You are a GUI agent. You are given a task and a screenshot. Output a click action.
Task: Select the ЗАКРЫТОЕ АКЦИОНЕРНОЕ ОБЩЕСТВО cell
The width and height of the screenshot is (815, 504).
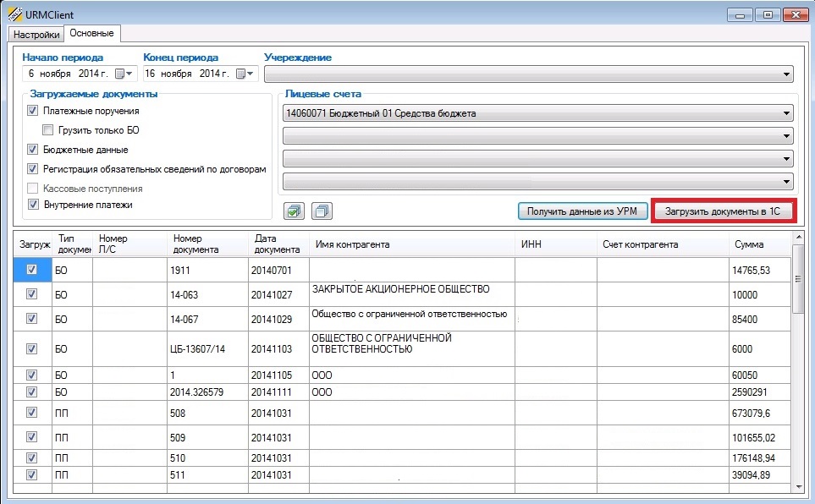click(412, 294)
